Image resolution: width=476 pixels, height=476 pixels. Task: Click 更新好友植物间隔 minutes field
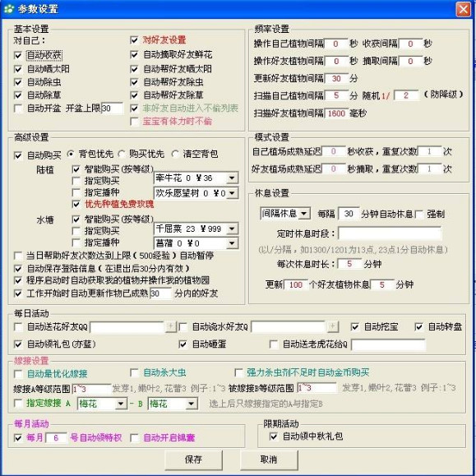[x=336, y=79]
